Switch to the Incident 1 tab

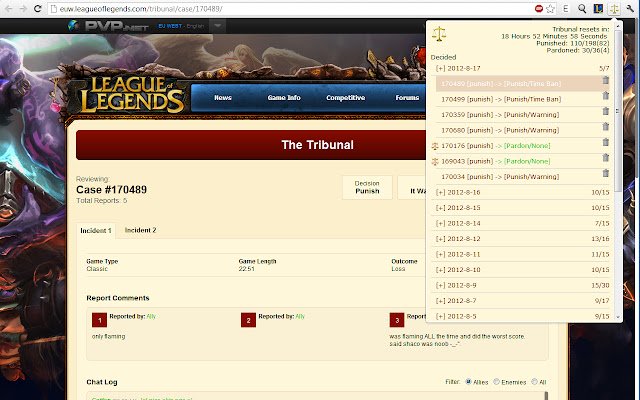point(96,231)
